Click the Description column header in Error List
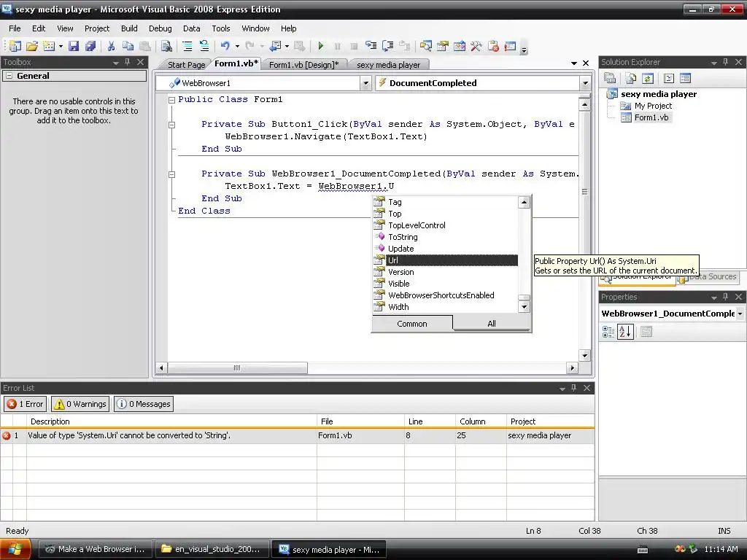Viewport: 747px width, 560px height. click(171, 421)
